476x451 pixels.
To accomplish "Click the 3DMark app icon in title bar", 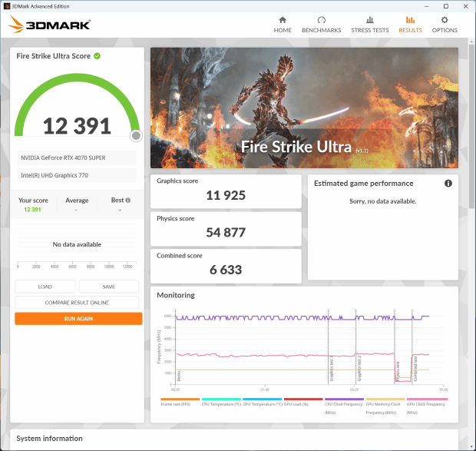I will [x=7, y=6].
